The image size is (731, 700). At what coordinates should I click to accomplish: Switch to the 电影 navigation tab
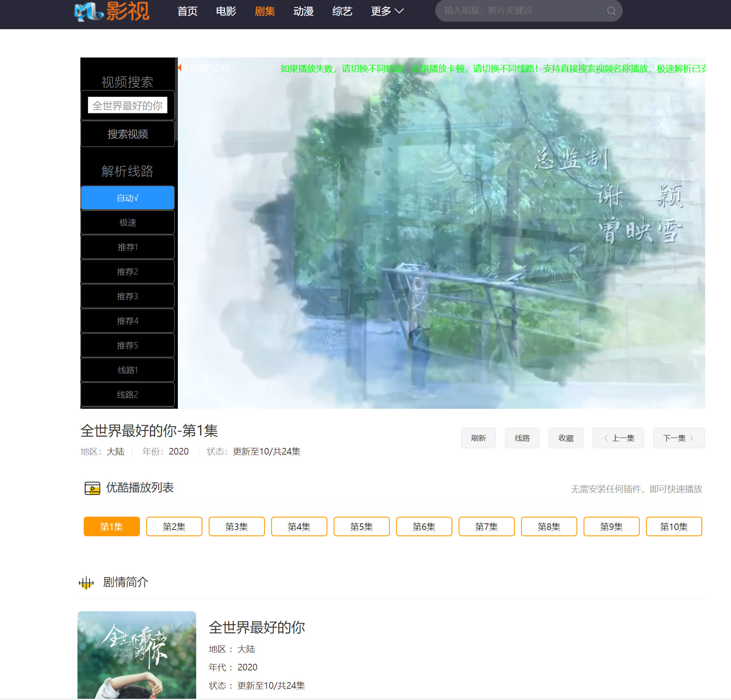coord(225,11)
